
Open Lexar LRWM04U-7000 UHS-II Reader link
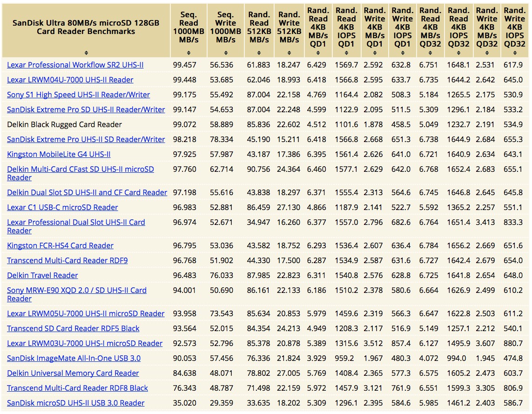click(70, 80)
